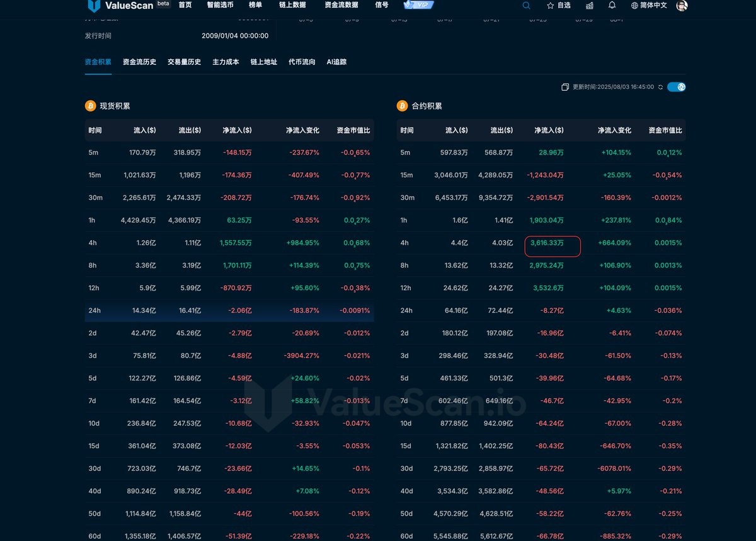Click the 发行时间 value 2009/01/04 00:00:00
Screen dimensions: 756x541
[x=235, y=36]
